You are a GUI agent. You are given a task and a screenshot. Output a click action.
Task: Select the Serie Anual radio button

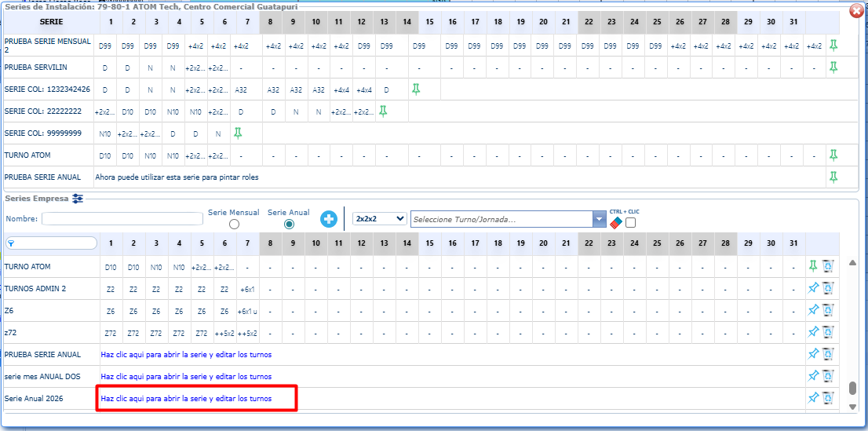click(x=289, y=225)
